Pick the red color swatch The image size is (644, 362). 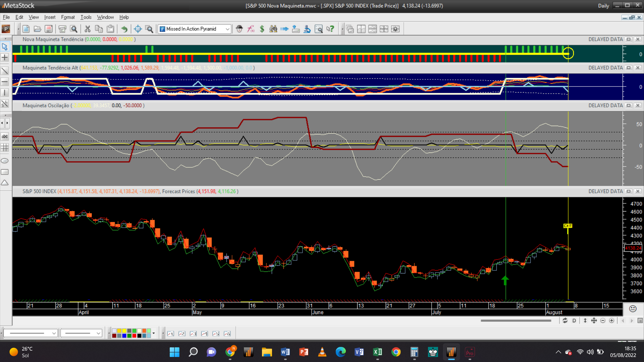(x=134, y=336)
